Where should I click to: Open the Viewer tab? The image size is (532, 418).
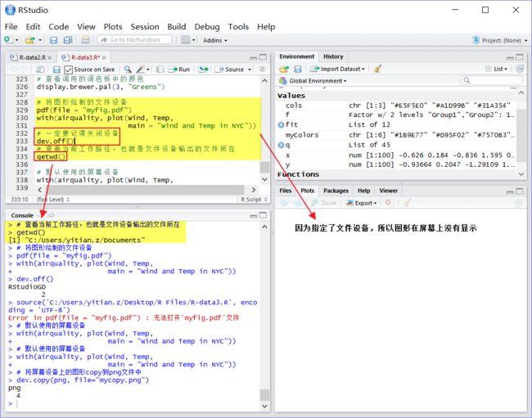(389, 191)
